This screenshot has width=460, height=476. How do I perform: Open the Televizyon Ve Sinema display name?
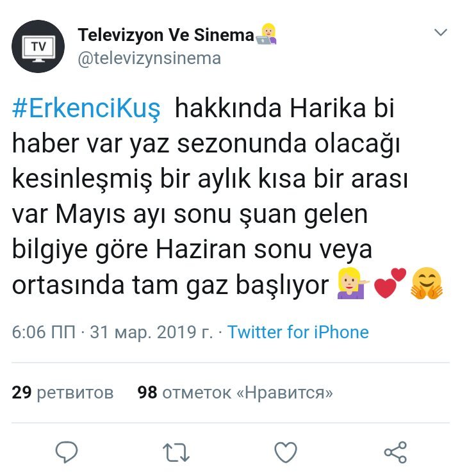[x=166, y=35]
